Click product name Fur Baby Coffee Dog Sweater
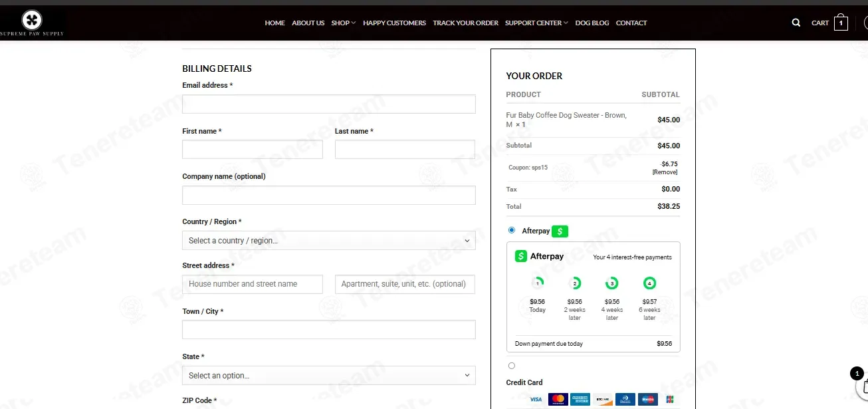This screenshot has height=409, width=868. pyautogui.click(x=566, y=120)
